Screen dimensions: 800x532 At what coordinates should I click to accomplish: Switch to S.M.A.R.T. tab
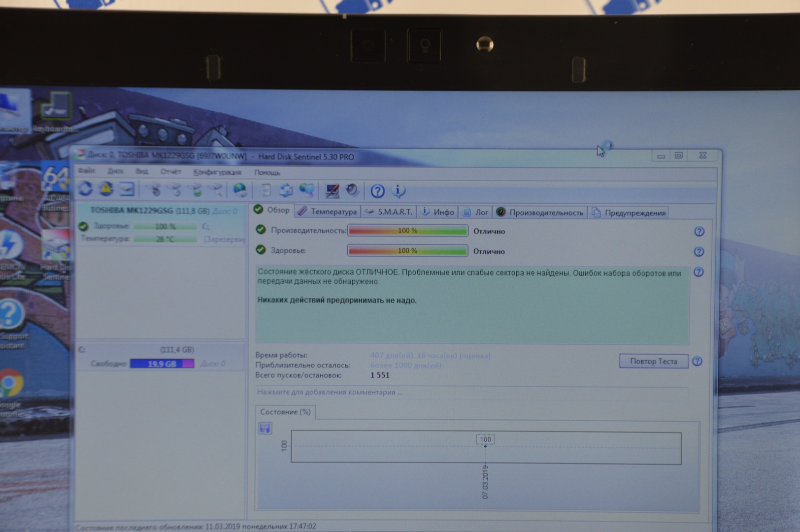click(x=389, y=212)
